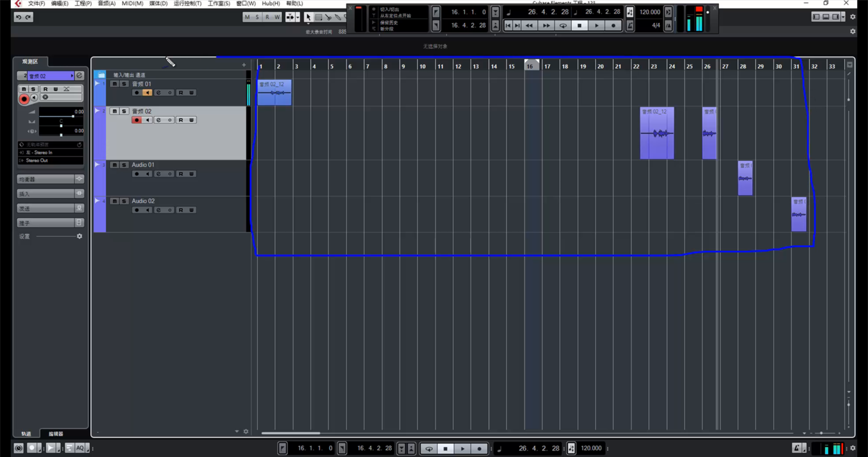Open the MIDI(M) menu
This screenshot has width=868, height=457.
(x=132, y=4)
